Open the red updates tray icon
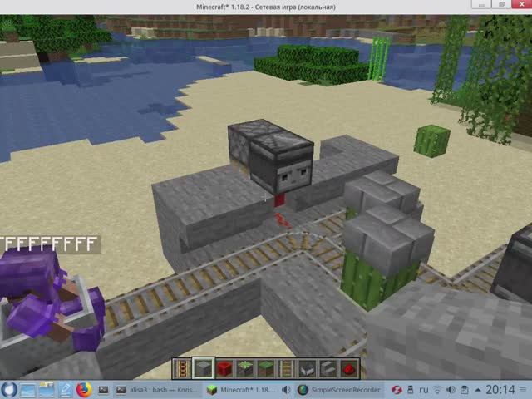Image resolution: width=532 pixels, height=399 pixels. pyautogui.click(x=397, y=390)
